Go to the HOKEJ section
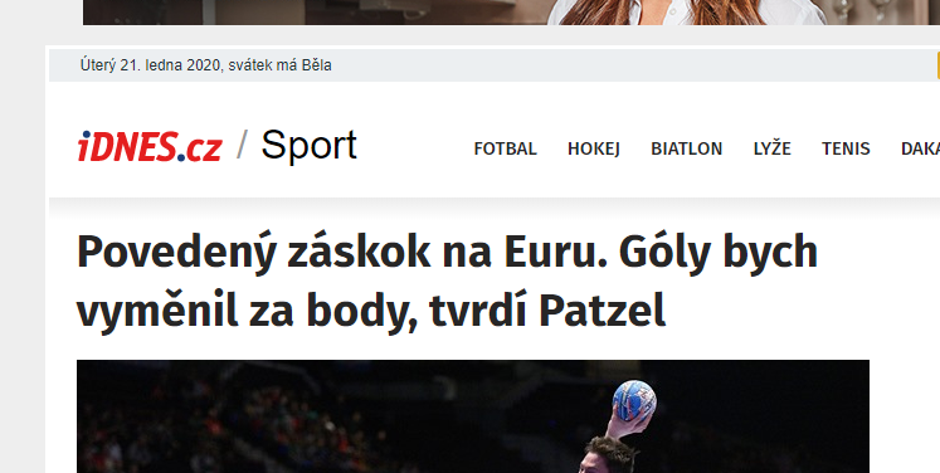The height and width of the screenshot is (473, 940). (593, 149)
